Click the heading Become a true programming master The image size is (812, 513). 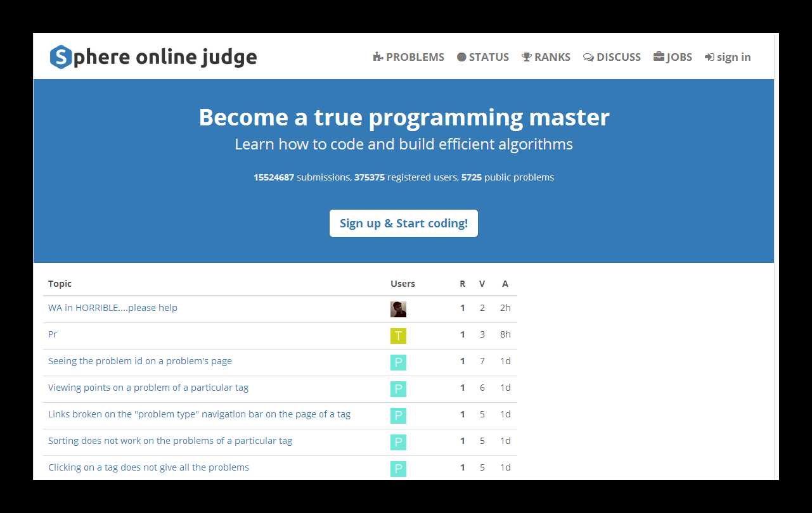[x=404, y=117]
